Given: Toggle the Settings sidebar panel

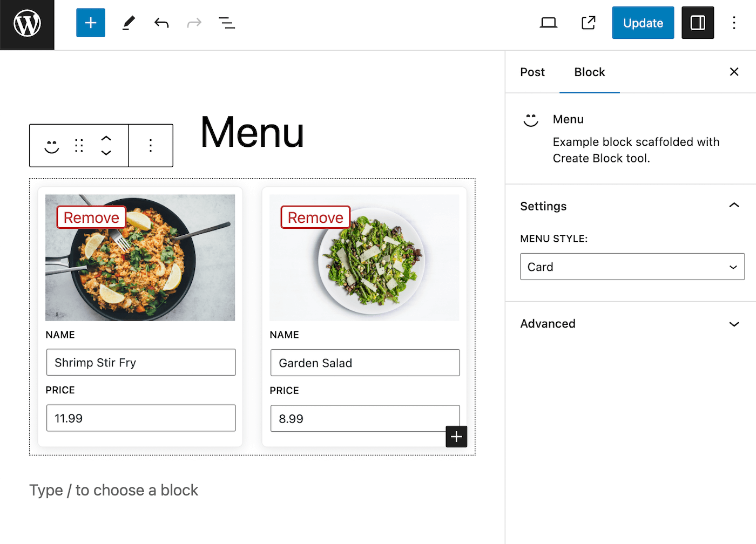Looking at the screenshot, I should pos(697,23).
